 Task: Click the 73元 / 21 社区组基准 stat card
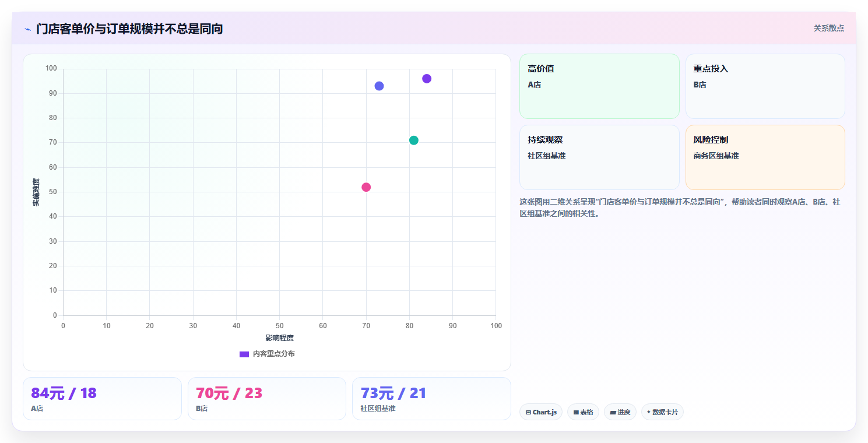coord(431,399)
